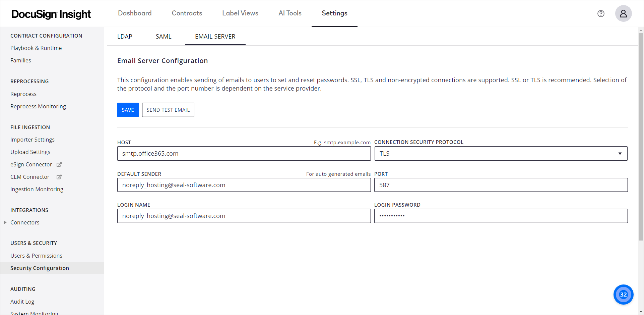The image size is (644, 315).
Task: Open the Contracts menu in top navigation
Action: [x=187, y=13]
